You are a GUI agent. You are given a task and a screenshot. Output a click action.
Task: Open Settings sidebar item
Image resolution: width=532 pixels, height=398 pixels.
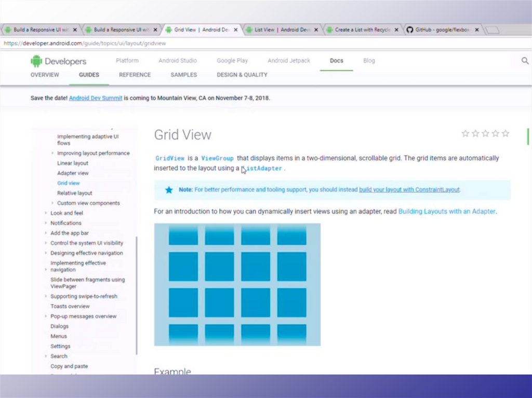60,346
